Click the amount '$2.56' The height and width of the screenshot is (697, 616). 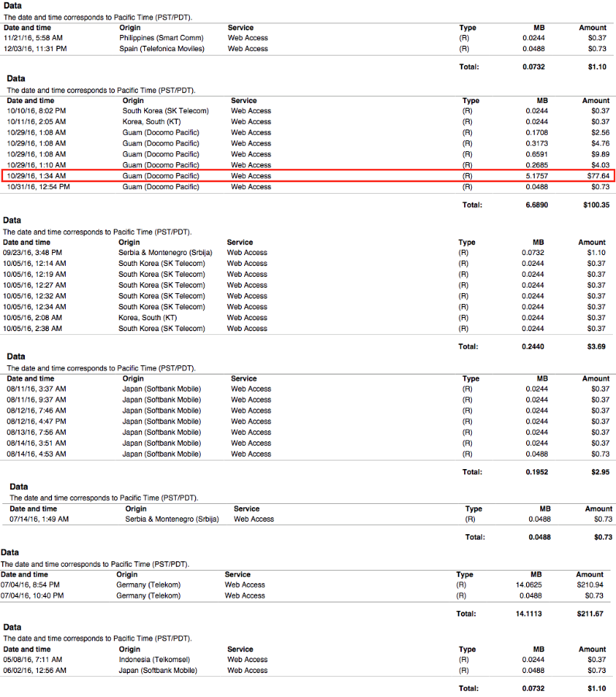[601, 133]
